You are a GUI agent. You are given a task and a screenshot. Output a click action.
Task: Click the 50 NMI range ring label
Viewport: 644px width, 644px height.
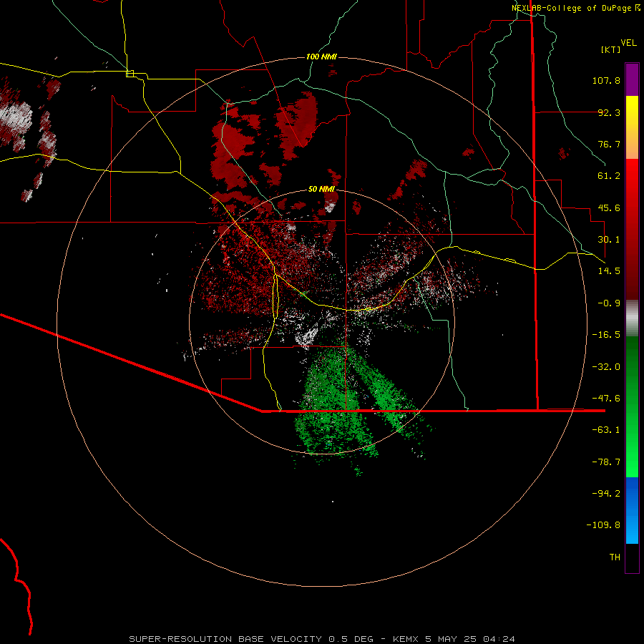[x=321, y=189]
